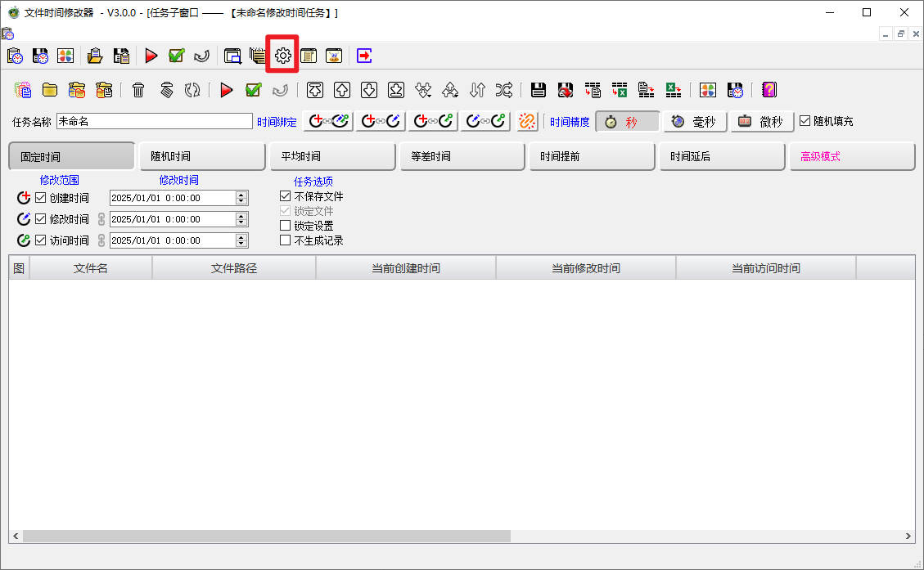Screen dimensions: 924x570
Task: Click the 创建时间 date spinner arrows
Action: [241, 198]
